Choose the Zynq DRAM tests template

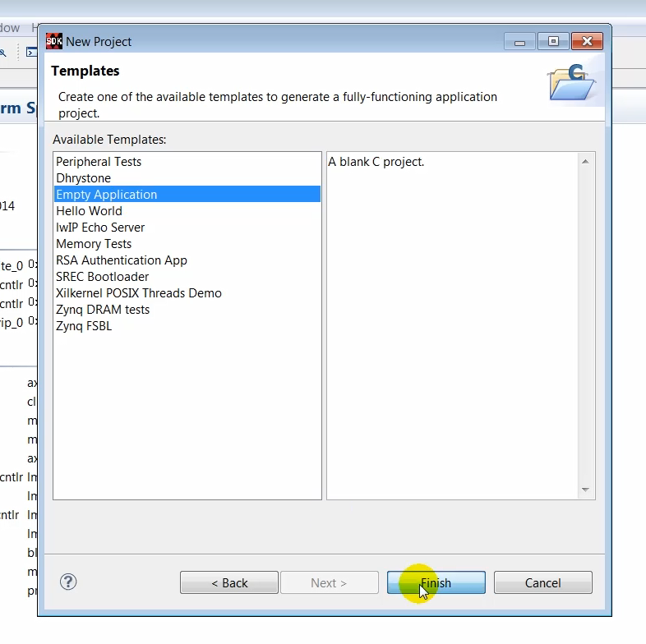click(x=103, y=310)
